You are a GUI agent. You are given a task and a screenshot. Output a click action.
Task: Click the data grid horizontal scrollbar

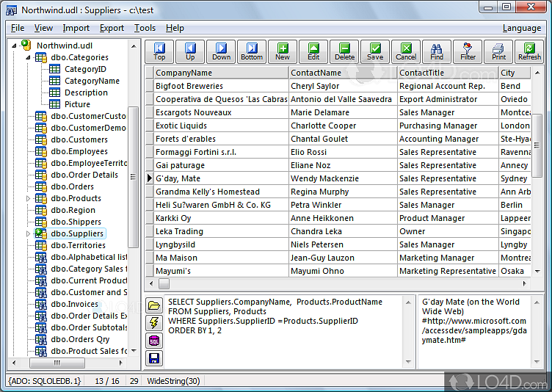pos(338,283)
